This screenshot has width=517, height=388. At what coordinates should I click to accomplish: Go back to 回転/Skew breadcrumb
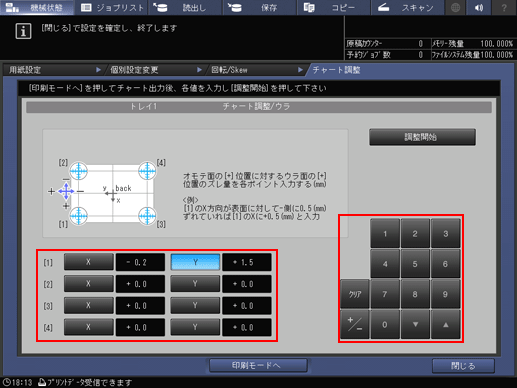coord(256,70)
